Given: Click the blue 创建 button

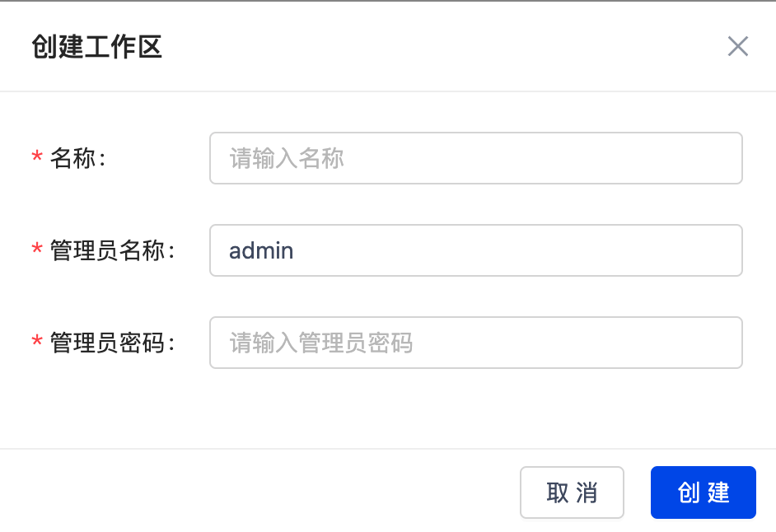Looking at the screenshot, I should [703, 492].
